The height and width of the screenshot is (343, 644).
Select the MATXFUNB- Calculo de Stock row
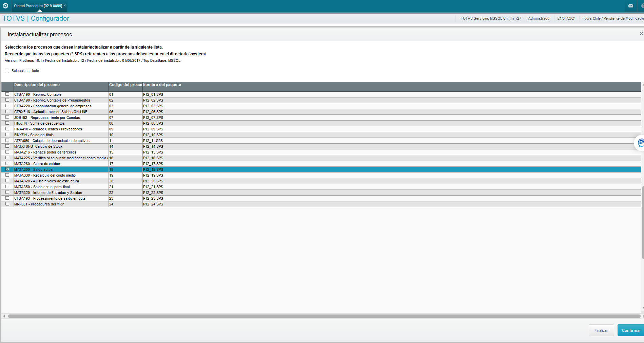click(321, 146)
